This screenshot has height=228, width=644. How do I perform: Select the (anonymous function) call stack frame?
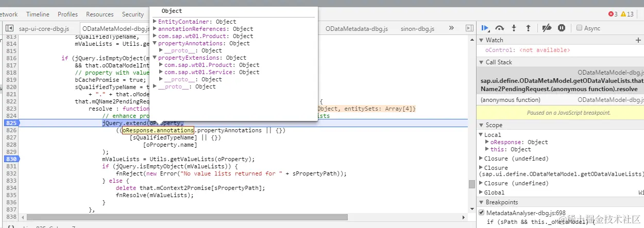pyautogui.click(x=561, y=100)
